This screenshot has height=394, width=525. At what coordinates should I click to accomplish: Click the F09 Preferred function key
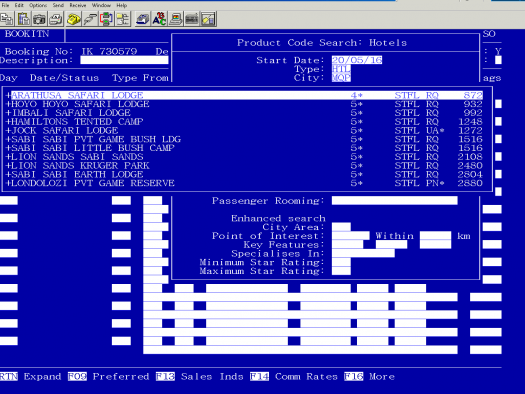pyautogui.click(x=108, y=377)
